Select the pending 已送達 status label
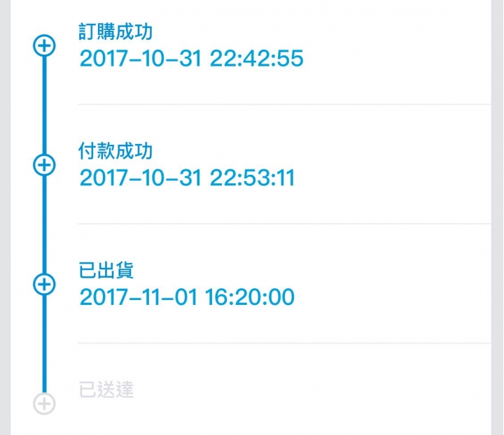504x435 pixels. pyautogui.click(x=106, y=390)
